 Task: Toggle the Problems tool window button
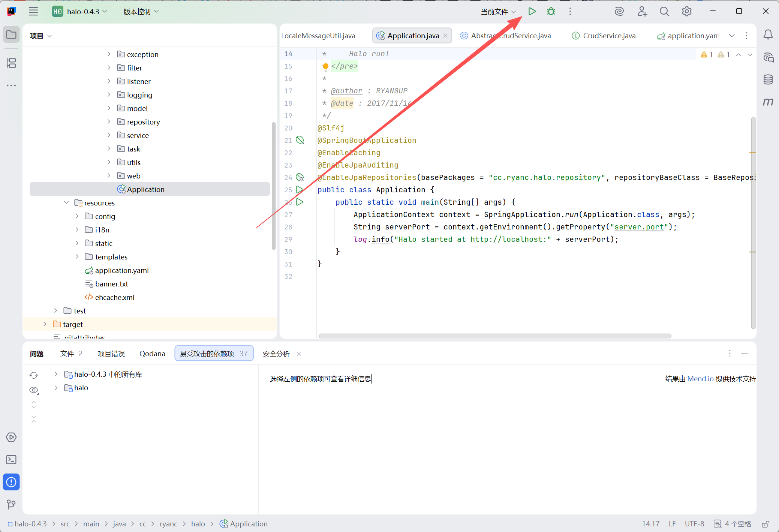click(11, 482)
